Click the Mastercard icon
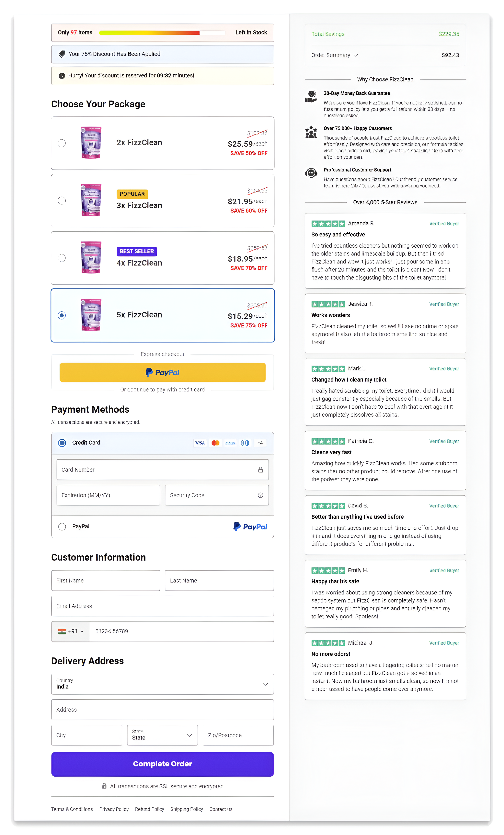The height and width of the screenshot is (835, 504). 215,442
